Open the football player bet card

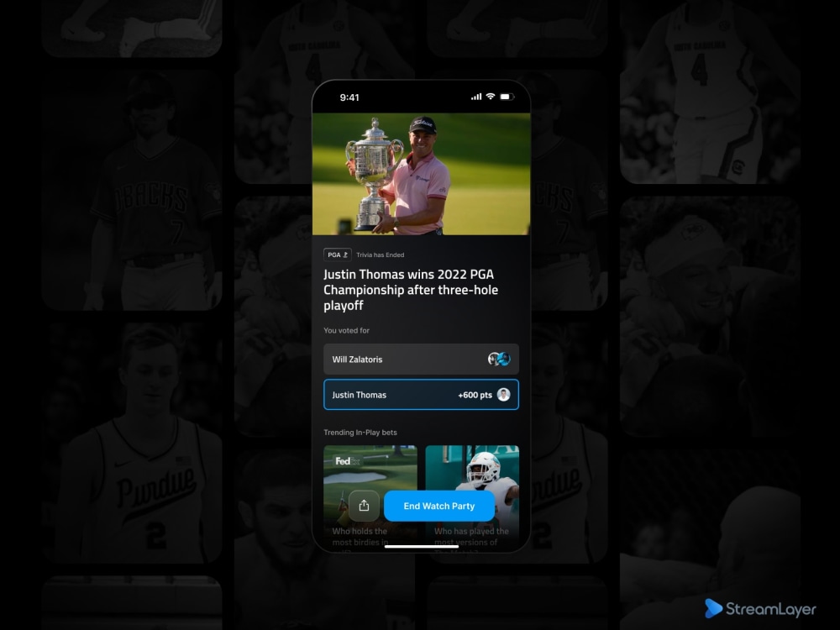click(472, 498)
